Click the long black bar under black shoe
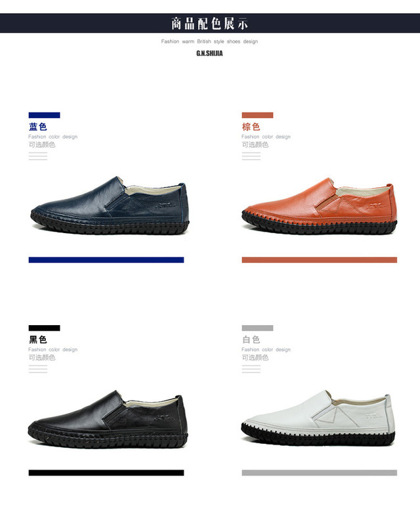Viewport: 420px width, 505px height. [106, 473]
